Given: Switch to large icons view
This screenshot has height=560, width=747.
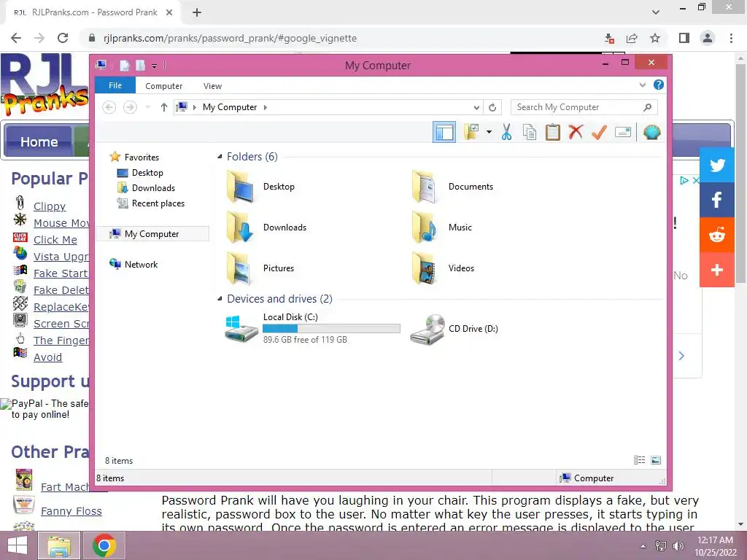Looking at the screenshot, I should (656, 459).
